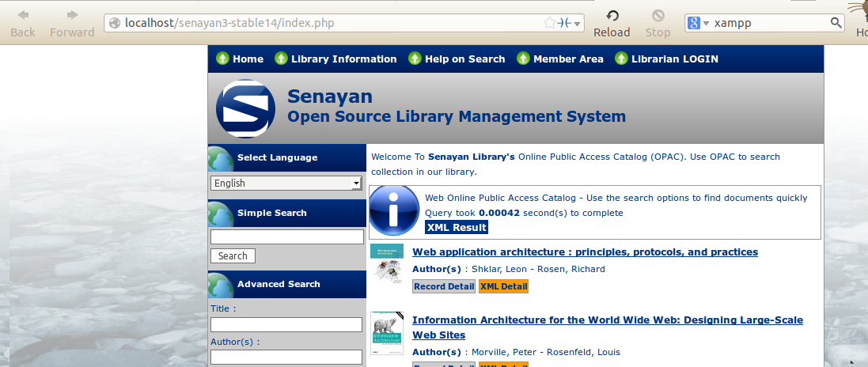The image size is (868, 367).
Task: Click Record Detail for Web application architecture
Action: pos(444,286)
